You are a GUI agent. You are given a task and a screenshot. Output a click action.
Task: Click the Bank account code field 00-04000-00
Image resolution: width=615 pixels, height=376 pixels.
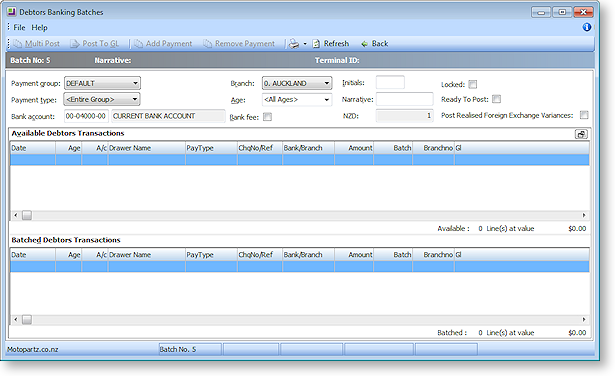coord(86,116)
